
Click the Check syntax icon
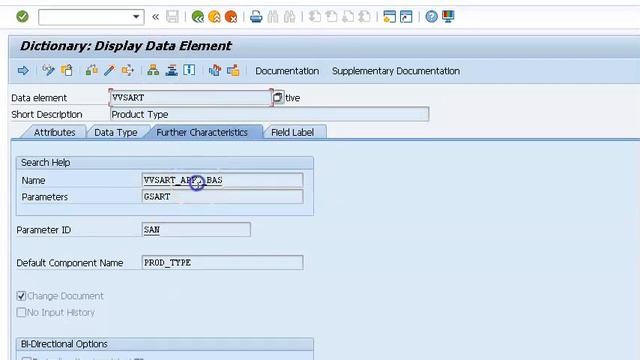click(x=91, y=71)
